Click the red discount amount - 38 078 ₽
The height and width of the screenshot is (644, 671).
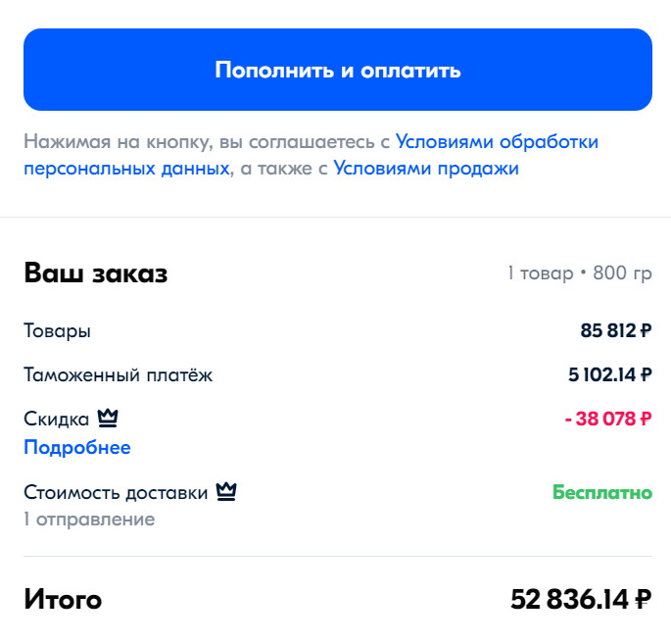click(x=607, y=420)
